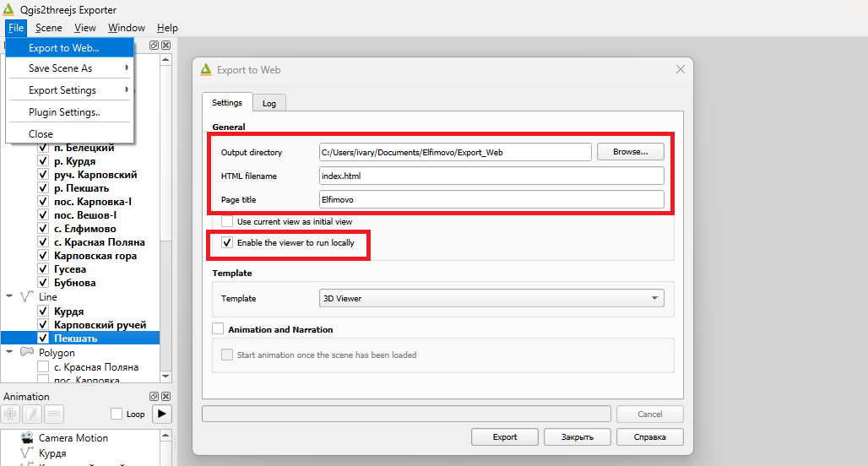Image resolution: width=868 pixels, height=466 pixels.
Task: Switch to the Settings tab
Action: [x=227, y=102]
